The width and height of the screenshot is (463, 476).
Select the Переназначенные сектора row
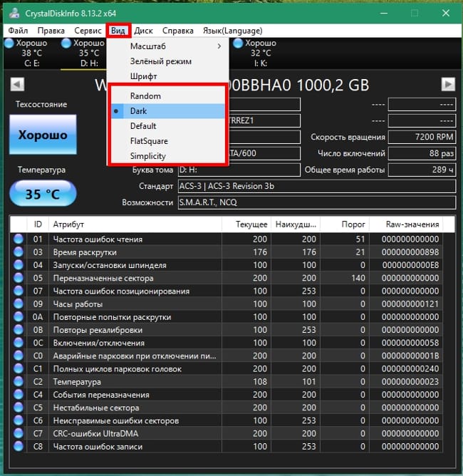[227, 278]
